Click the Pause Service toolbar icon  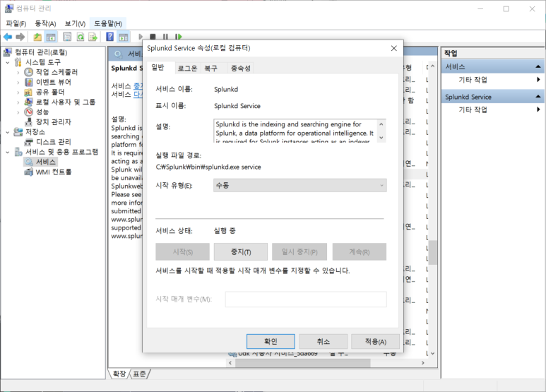(165, 37)
